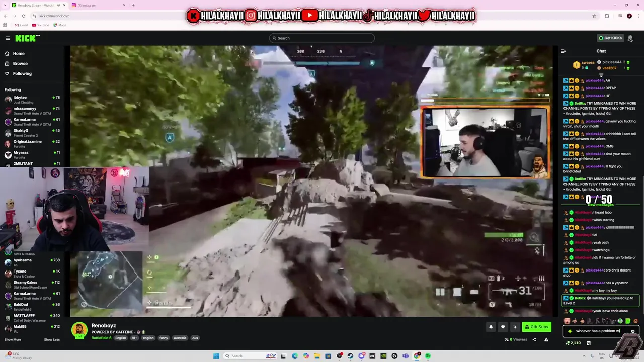The width and height of the screenshot is (644, 362).
Task: Open Maps bookmark
Action: [60, 25]
